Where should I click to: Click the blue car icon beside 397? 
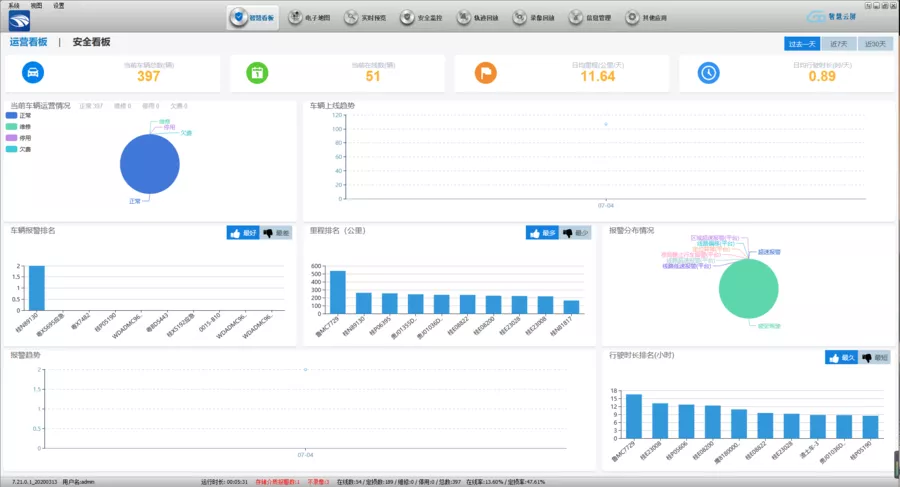(33, 73)
